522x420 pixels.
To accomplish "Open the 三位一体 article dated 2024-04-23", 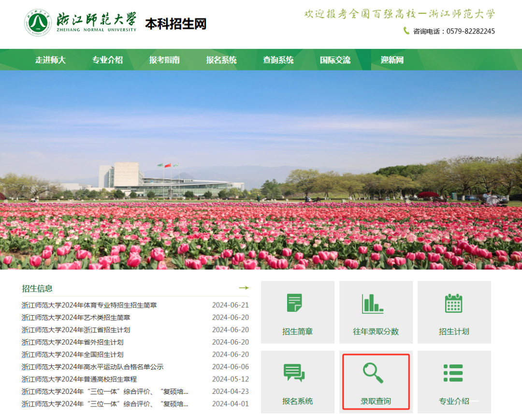I will [x=105, y=391].
